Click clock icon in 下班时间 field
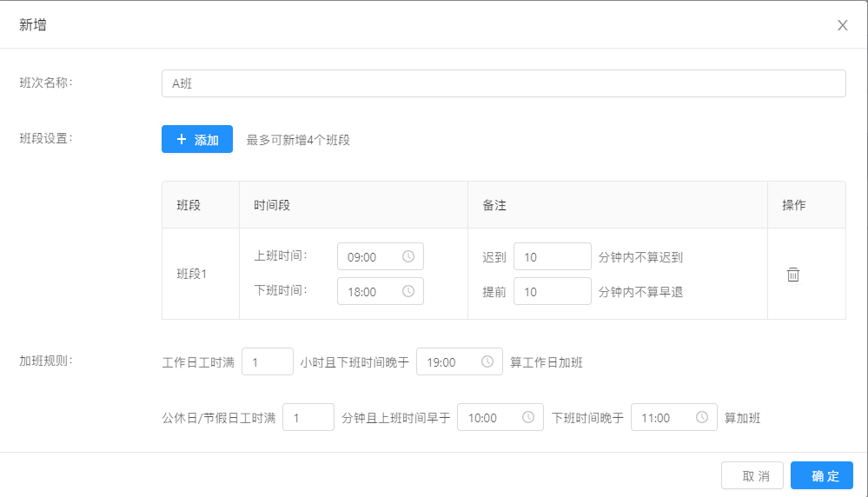Screen dimensions: 868x497 click(408, 291)
